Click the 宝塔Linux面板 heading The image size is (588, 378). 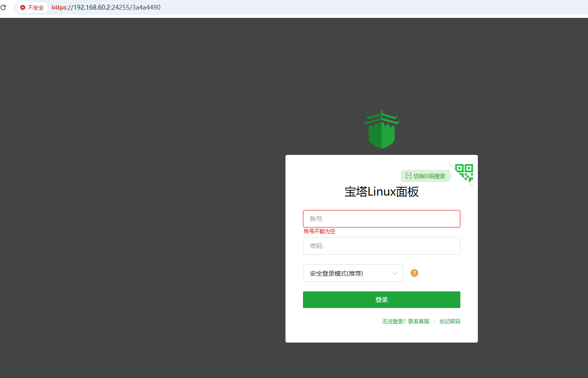381,192
